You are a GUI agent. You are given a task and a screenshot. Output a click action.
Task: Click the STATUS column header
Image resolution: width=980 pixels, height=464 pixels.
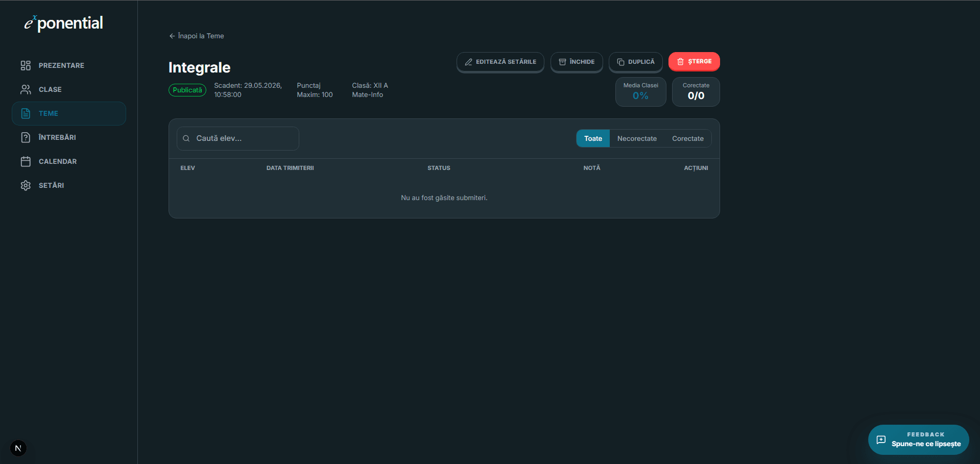439,168
